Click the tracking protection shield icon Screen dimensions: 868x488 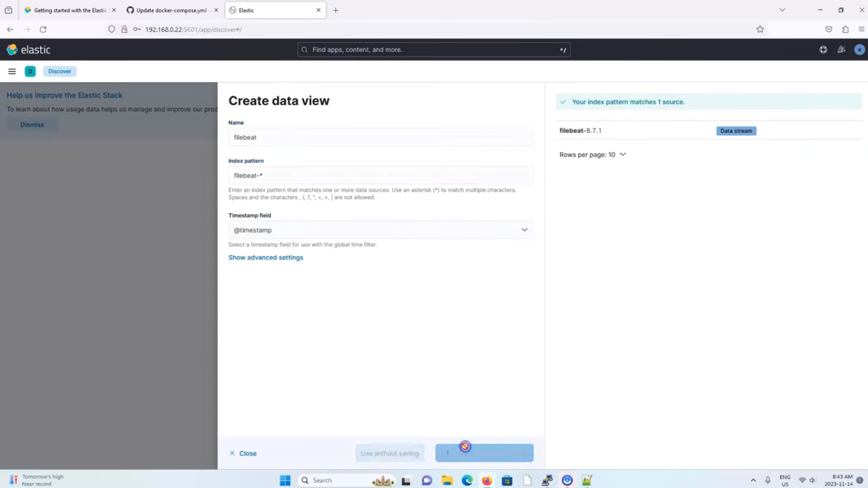[x=112, y=29]
